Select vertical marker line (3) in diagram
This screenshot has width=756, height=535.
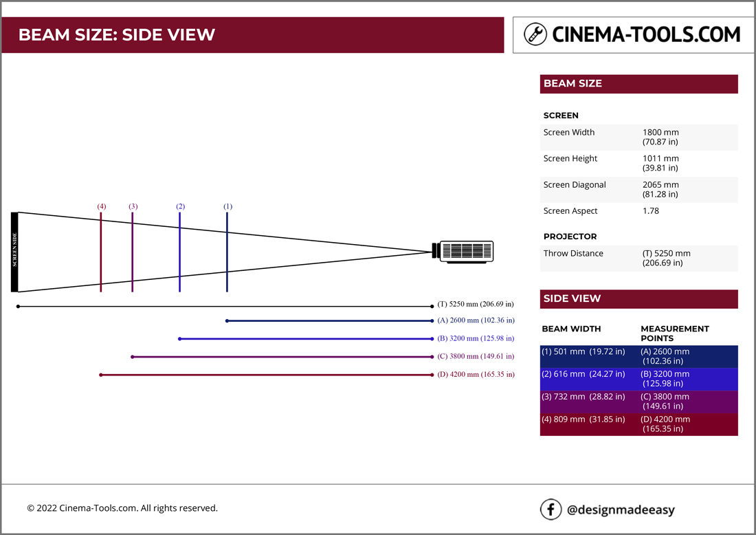coord(132,252)
